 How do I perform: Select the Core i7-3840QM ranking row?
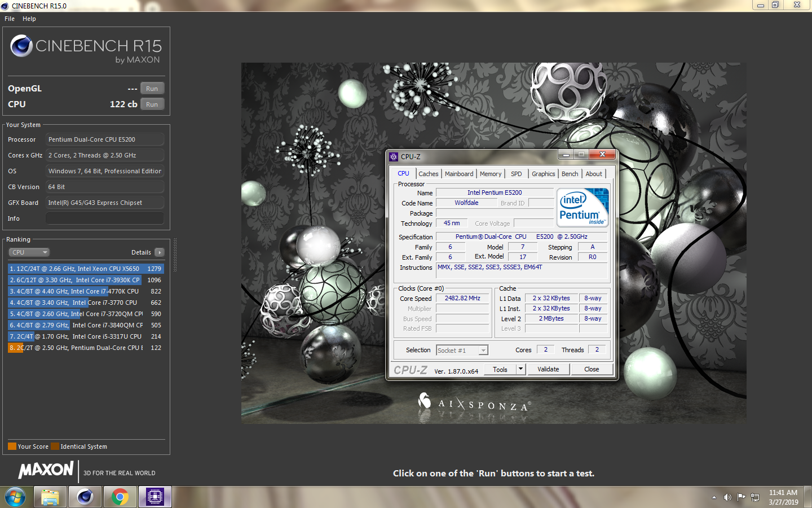tap(86, 325)
